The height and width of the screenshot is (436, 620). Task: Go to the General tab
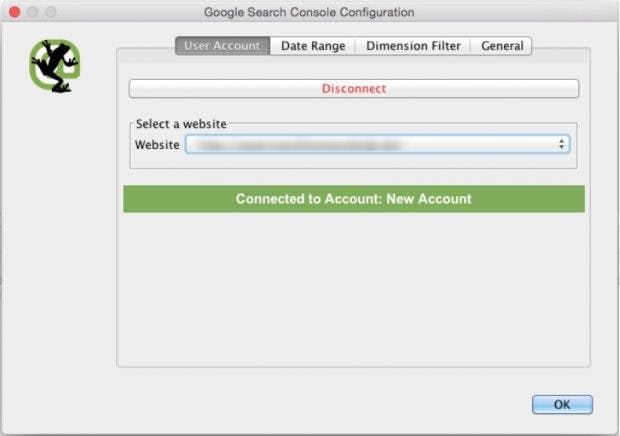point(501,46)
